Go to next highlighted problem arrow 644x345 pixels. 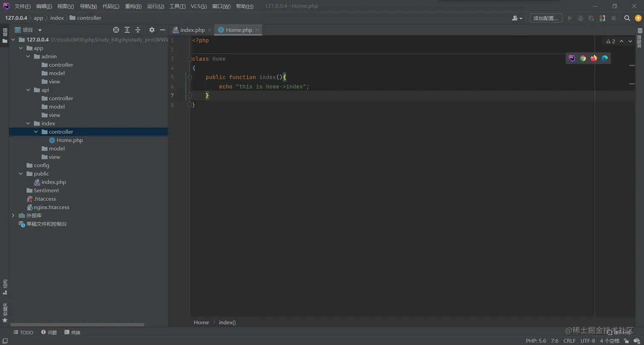pos(630,41)
